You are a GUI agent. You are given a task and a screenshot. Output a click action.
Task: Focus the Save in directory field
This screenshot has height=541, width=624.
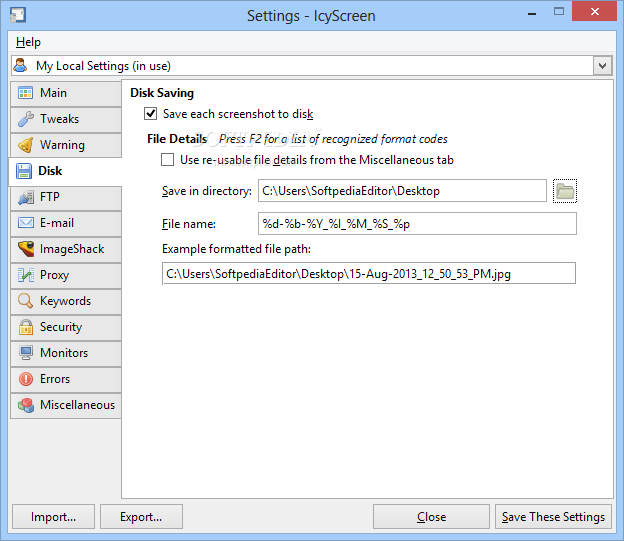402,191
